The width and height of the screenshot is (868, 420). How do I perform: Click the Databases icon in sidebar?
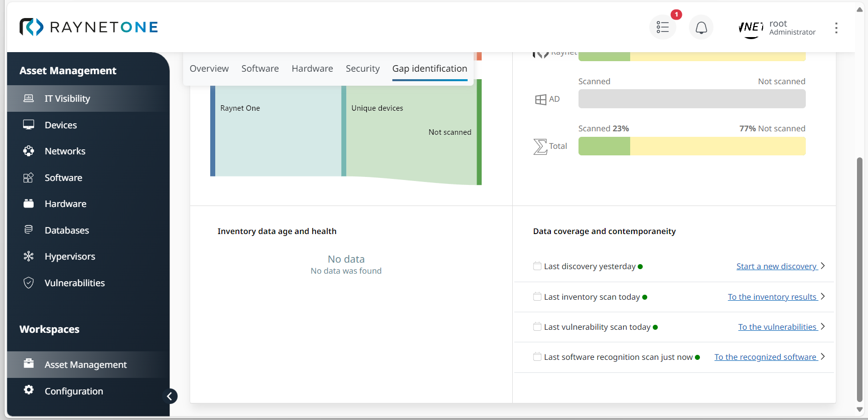click(29, 230)
